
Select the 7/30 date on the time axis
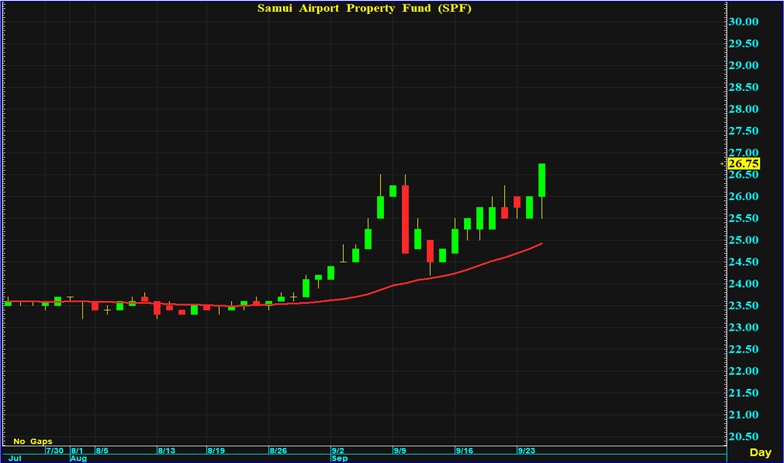click(x=55, y=450)
